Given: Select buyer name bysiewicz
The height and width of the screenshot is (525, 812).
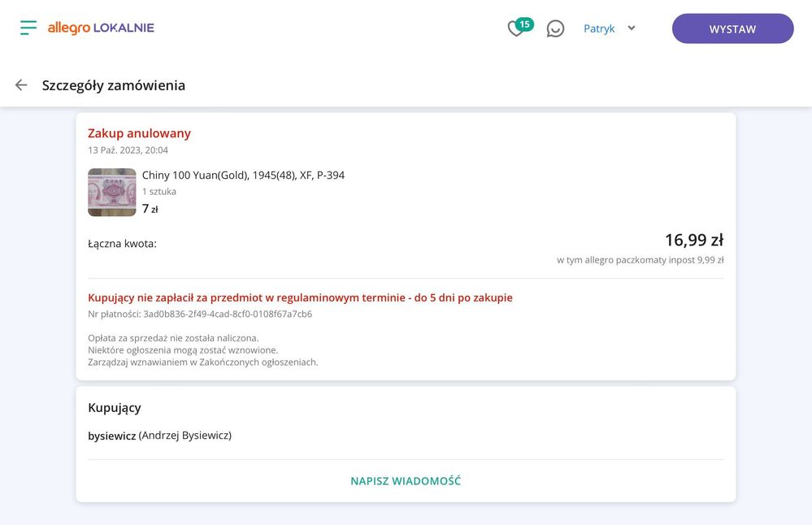Looking at the screenshot, I should tap(112, 436).
